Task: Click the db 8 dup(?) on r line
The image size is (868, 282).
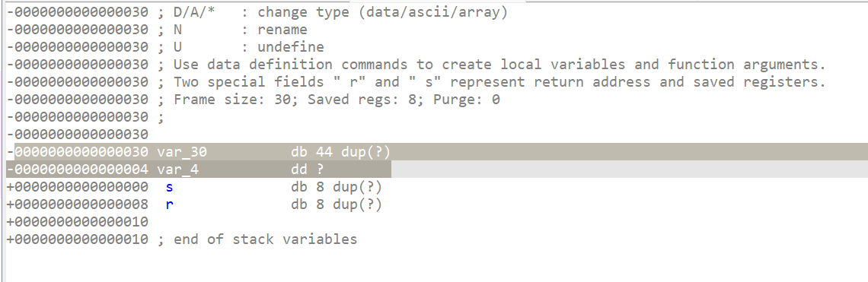Action: click(337, 204)
